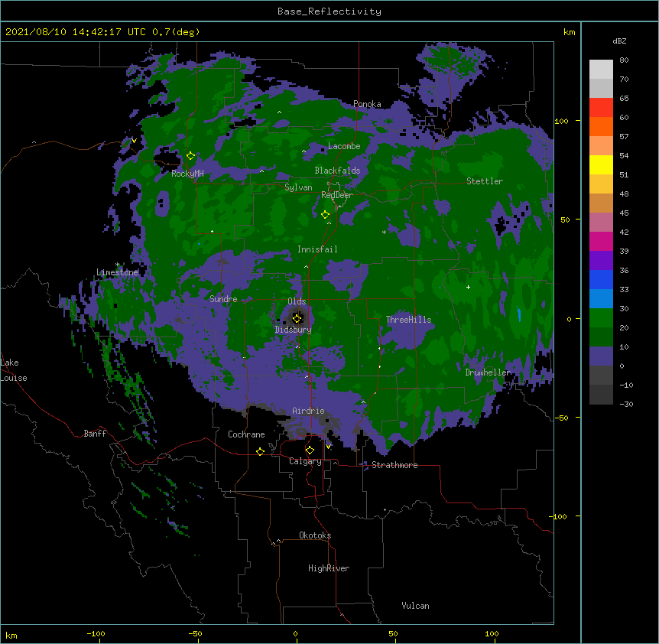Image resolution: width=659 pixels, height=644 pixels.
Task: Select the light gray 70-80 dBZ legend swatch
Action: (x=601, y=70)
